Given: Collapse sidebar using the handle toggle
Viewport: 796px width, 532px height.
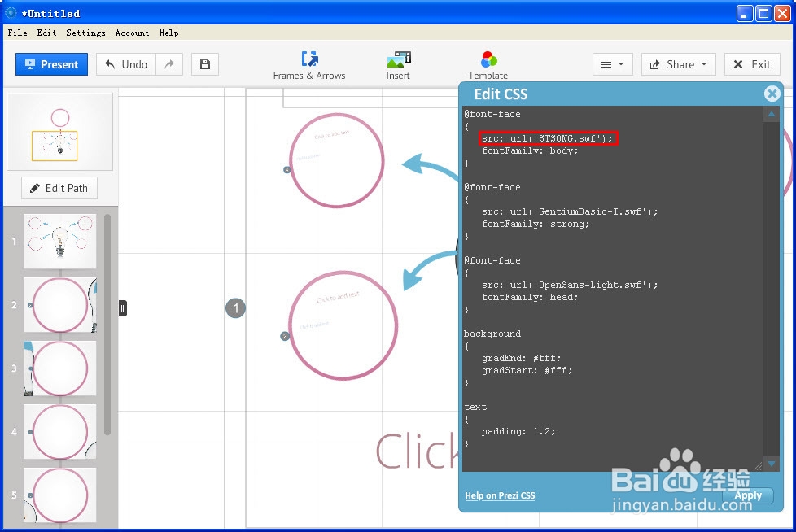Looking at the screenshot, I should coord(123,307).
